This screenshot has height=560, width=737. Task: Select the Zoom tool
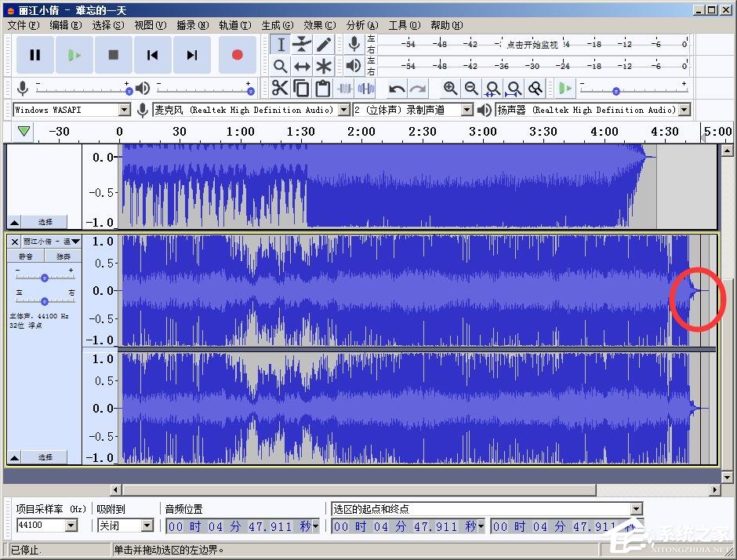280,66
